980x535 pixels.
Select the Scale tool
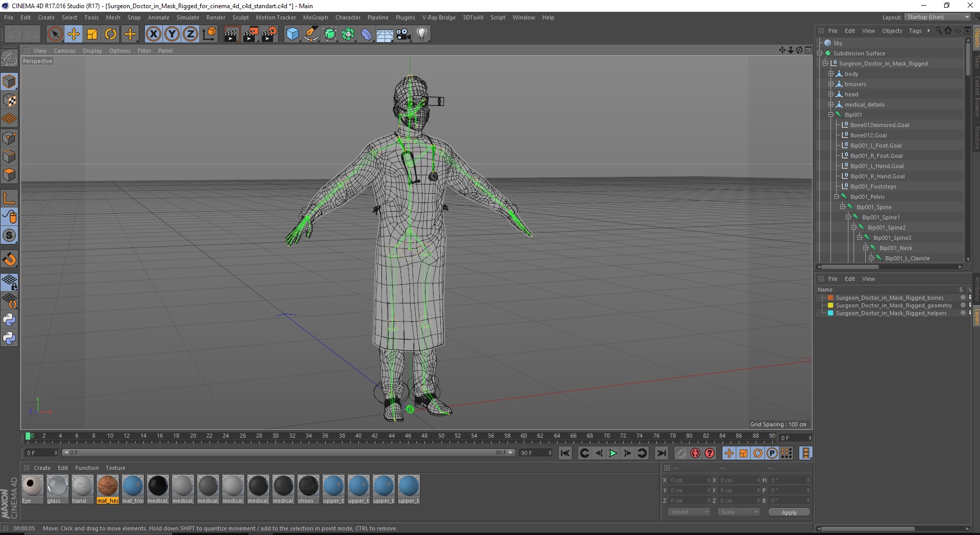point(92,34)
